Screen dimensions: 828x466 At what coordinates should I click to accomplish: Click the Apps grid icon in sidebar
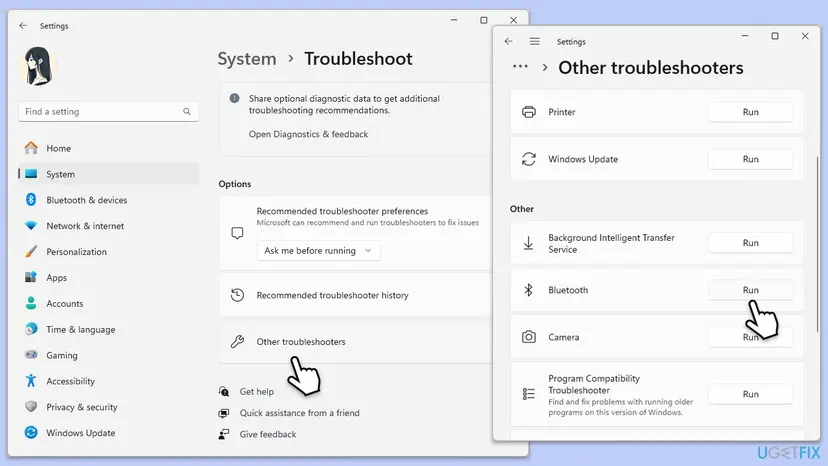point(31,277)
